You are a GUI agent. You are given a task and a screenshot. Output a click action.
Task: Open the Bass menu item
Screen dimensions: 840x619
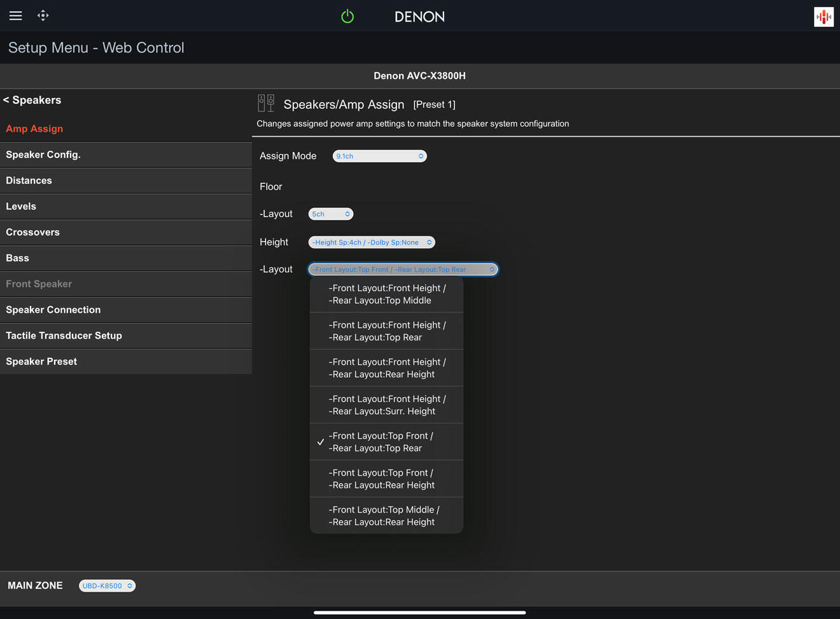click(126, 258)
